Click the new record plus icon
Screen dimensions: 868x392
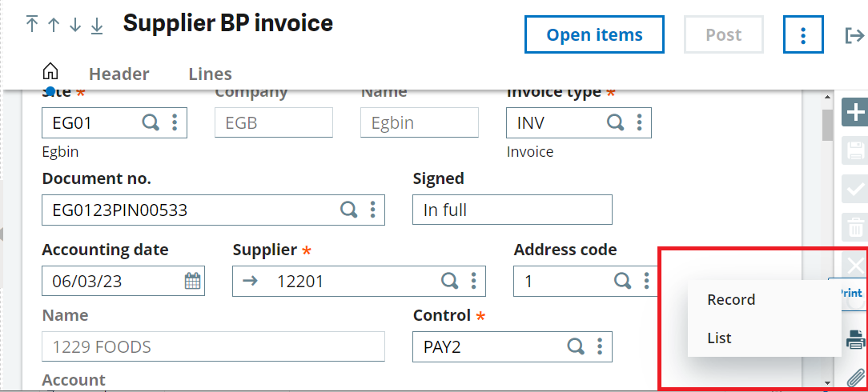(x=856, y=112)
